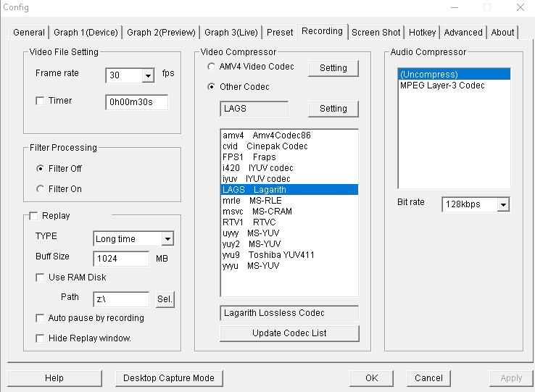This screenshot has width=535, height=392.
Task: Click the Cancel button
Action: 428,378
